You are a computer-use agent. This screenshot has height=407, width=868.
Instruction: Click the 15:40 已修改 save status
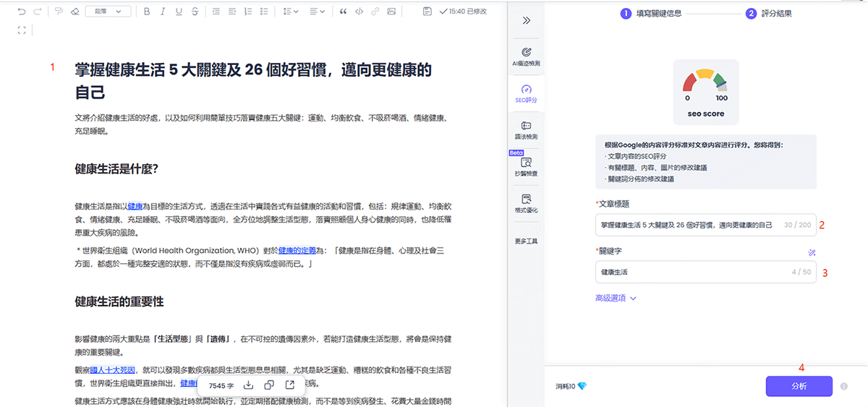tap(463, 12)
